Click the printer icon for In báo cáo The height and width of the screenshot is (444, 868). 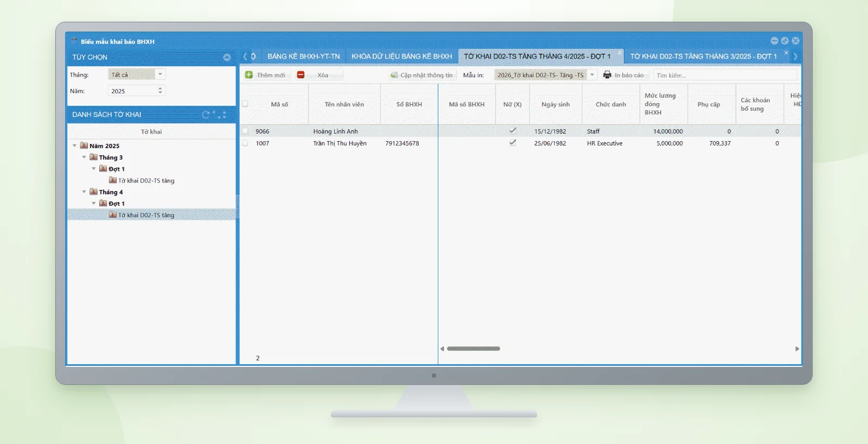point(607,75)
